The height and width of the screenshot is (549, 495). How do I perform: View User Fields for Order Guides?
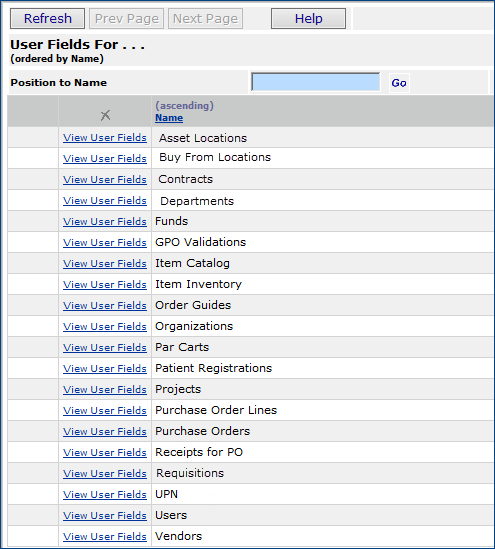click(x=105, y=306)
